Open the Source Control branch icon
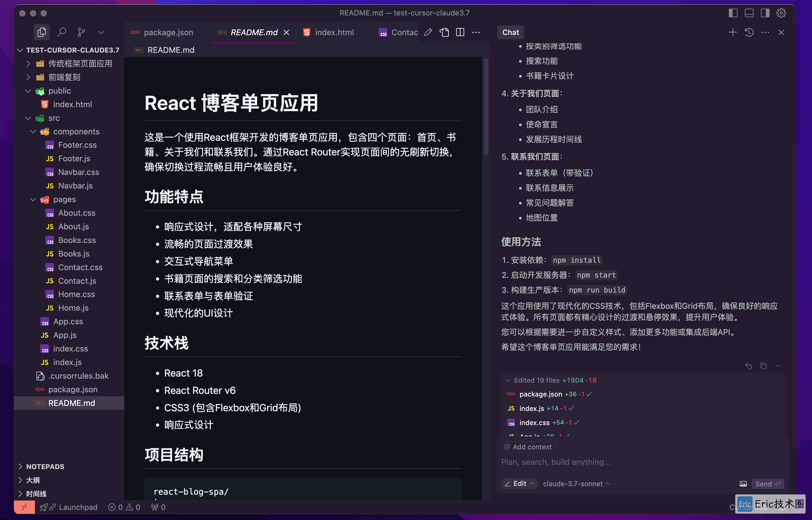Viewport: 812px width, 520px height. point(81,32)
